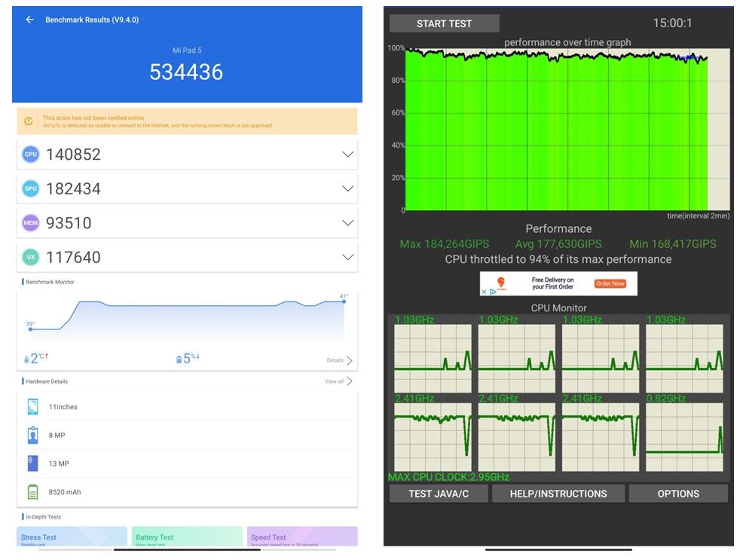Viewport: 746px width, 560px height.
Task: Click the thermometer icon for temperature rise
Action: click(26, 360)
